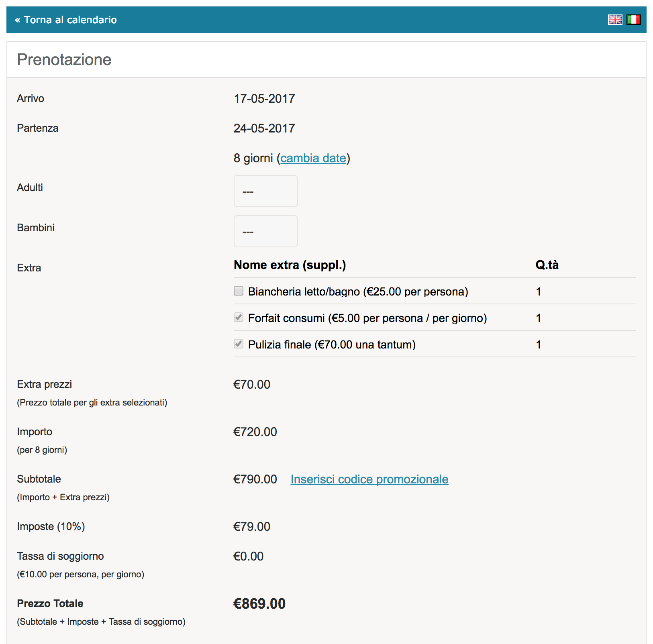Viewport: 653px width, 644px height.
Task: Click the Forfait consumi extra label
Action: 367,318
